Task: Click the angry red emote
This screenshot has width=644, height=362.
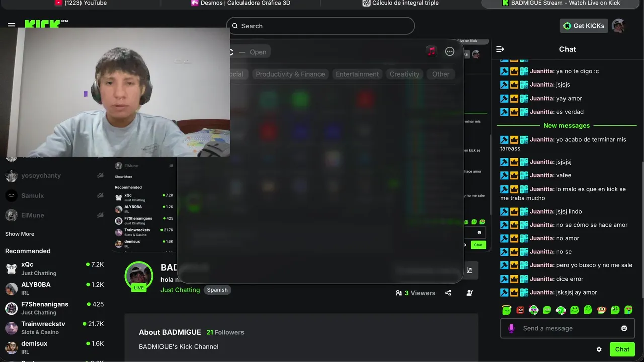Action: coord(520,310)
